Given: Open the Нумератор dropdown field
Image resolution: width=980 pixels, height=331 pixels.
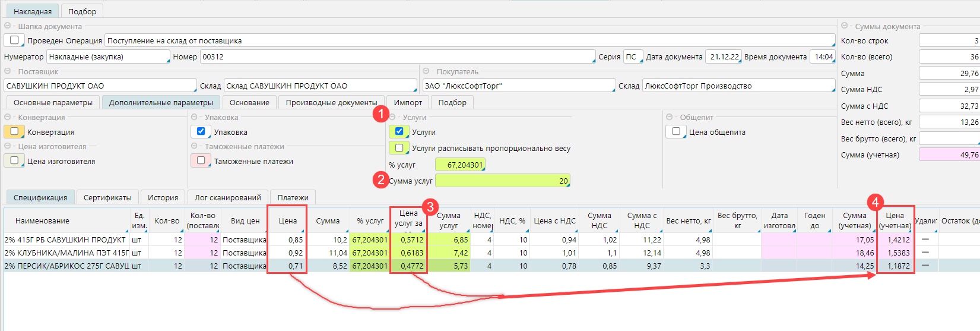Looking at the screenshot, I should [x=108, y=57].
